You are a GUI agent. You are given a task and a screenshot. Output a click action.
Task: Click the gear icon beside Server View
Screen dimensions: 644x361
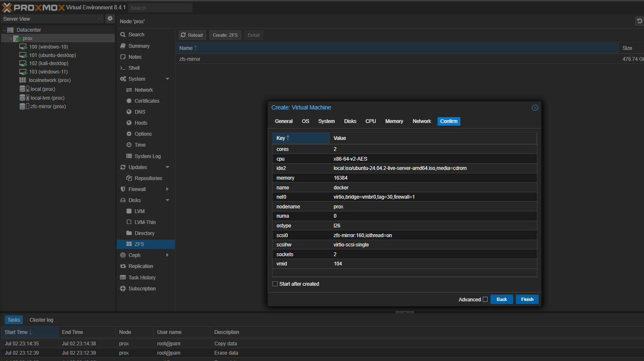[x=110, y=19]
